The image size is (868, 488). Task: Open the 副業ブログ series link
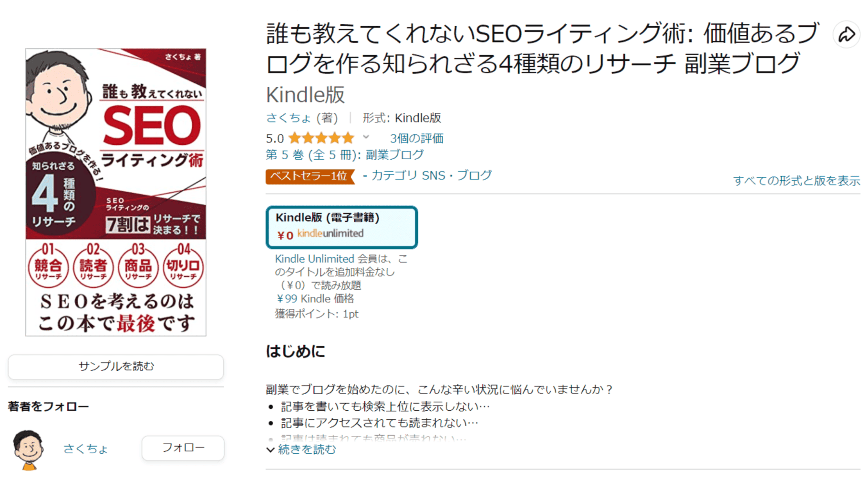pos(394,155)
